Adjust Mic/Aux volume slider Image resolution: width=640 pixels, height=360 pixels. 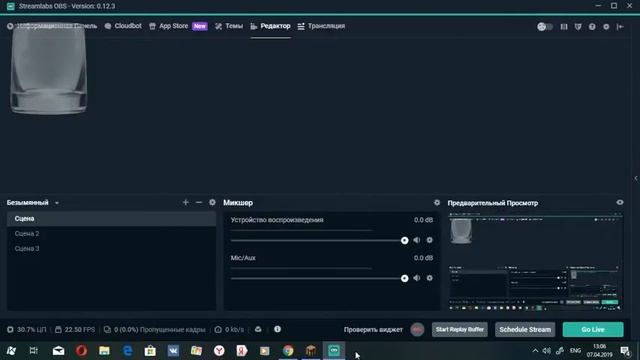[319, 278]
